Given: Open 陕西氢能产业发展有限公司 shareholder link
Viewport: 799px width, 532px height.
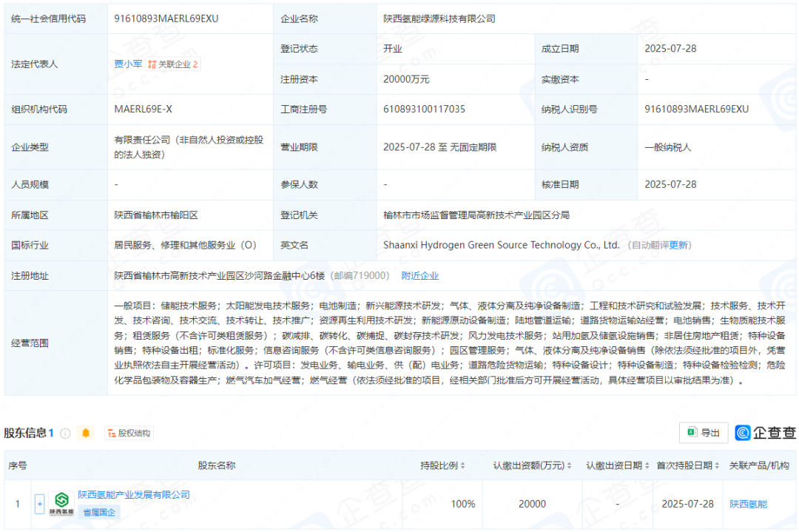Looking at the screenshot, I should (x=133, y=495).
